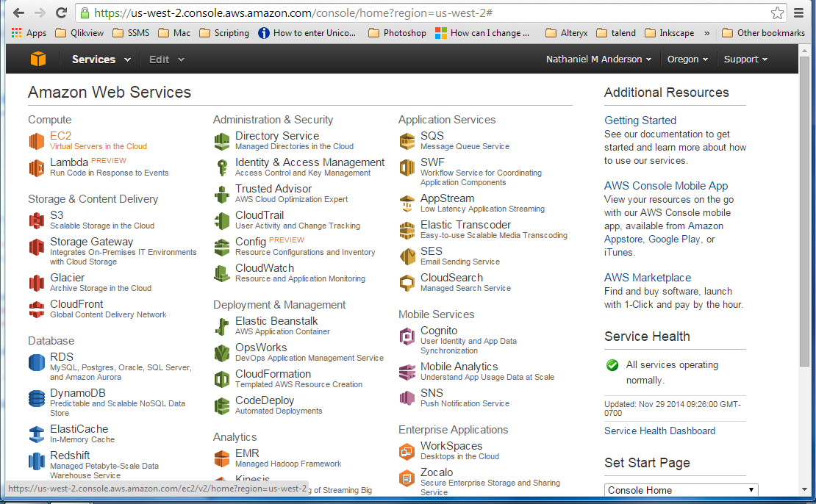816x504 pixels.
Task: Open the OpsWorks icon
Action: (x=222, y=353)
